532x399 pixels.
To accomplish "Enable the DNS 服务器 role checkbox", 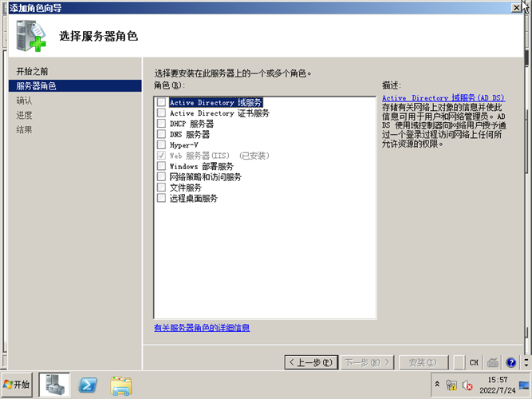I will 161,134.
